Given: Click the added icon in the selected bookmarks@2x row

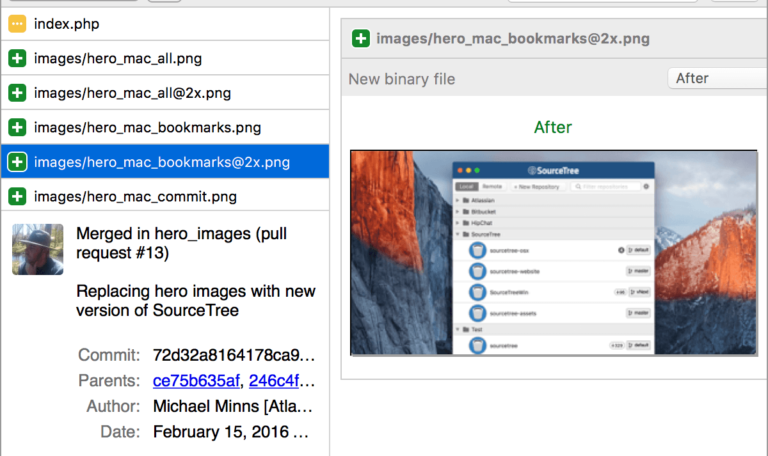Looking at the screenshot, I should coord(17,162).
